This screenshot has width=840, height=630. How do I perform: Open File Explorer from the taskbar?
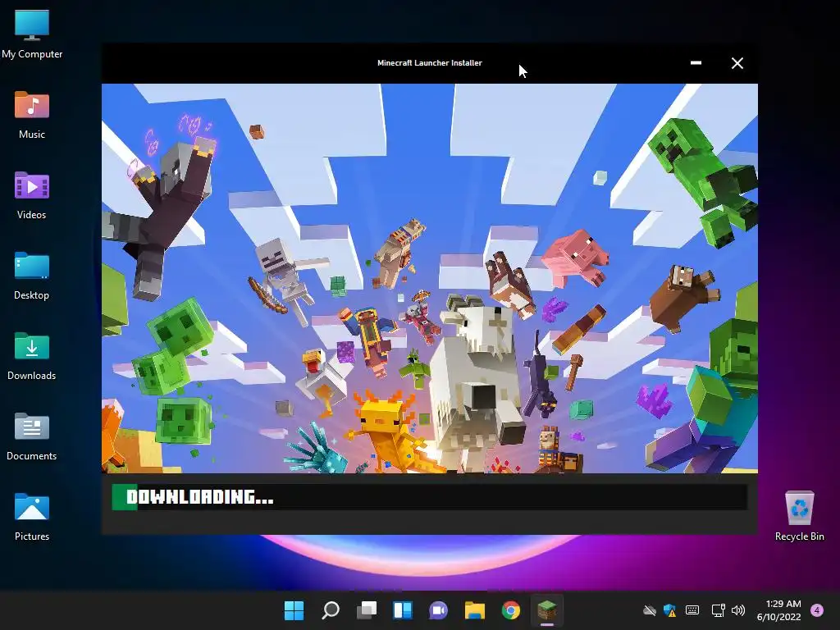click(475, 610)
